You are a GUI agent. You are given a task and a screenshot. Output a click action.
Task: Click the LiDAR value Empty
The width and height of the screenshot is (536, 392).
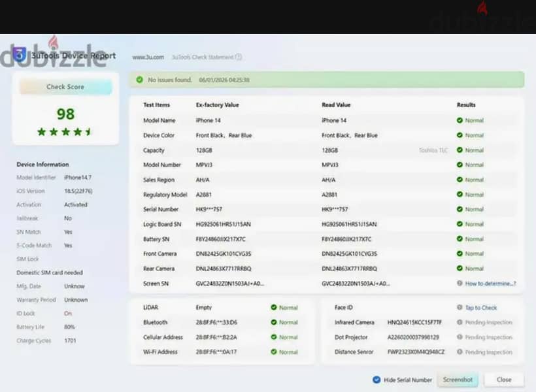204,308
